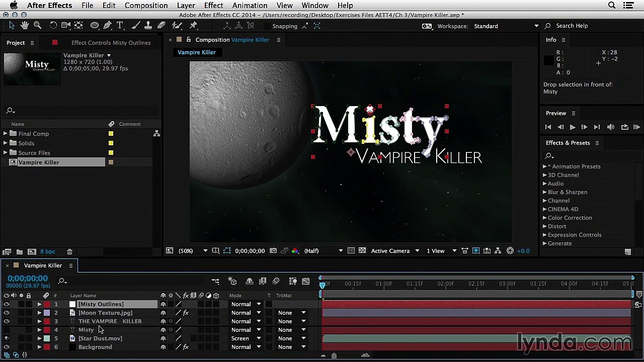The image size is (644, 362).
Task: Click the red label color of Misty Outlines layer
Action: tap(47, 304)
